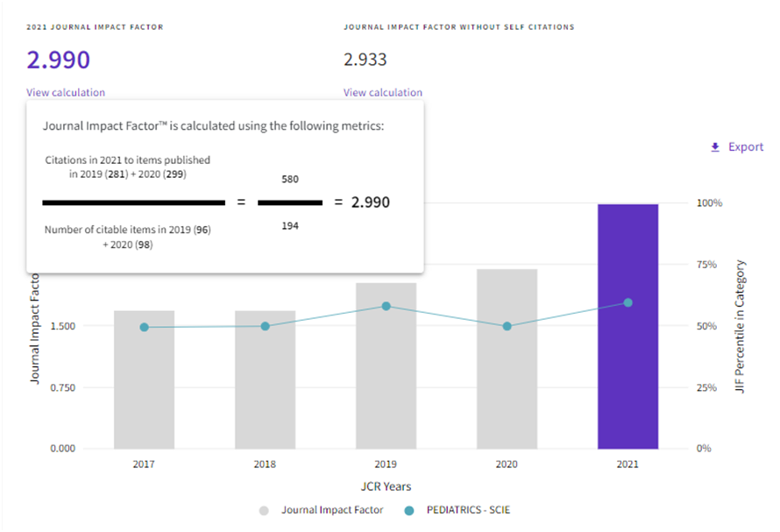
Task: Click the Journal Impact Factor legend label
Action: pos(332,509)
